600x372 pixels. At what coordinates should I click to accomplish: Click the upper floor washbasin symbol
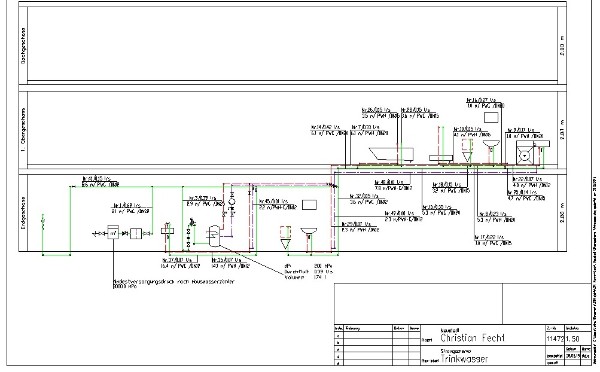[x=491, y=145]
